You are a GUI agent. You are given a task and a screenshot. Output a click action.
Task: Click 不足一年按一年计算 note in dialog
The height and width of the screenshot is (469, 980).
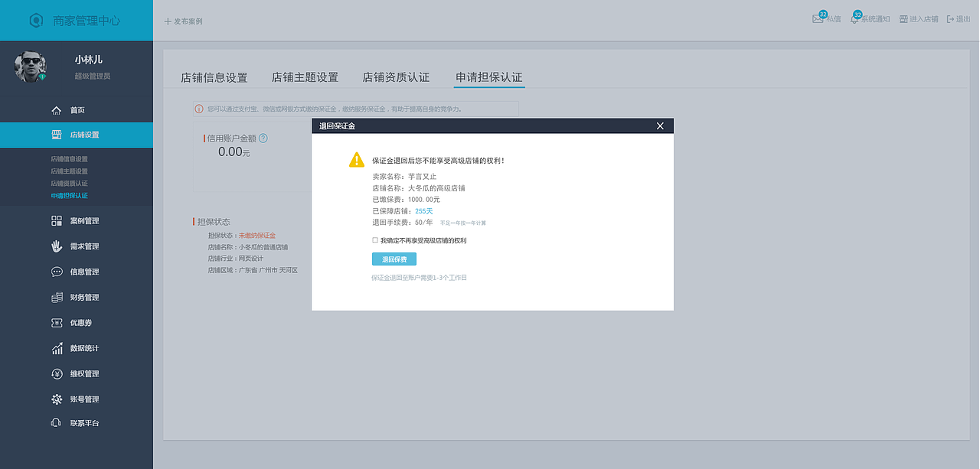[x=463, y=223]
